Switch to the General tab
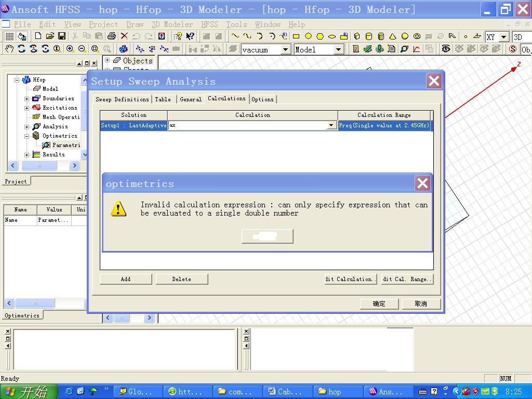 click(191, 99)
